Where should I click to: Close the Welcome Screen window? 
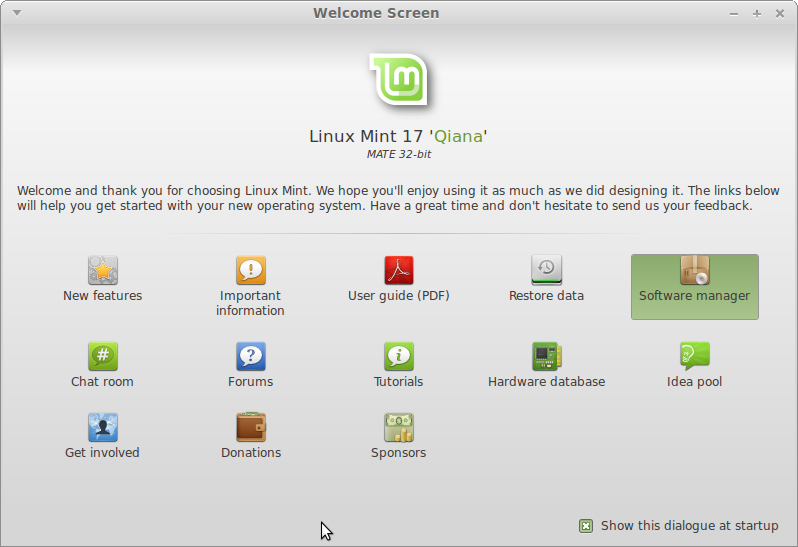point(780,14)
